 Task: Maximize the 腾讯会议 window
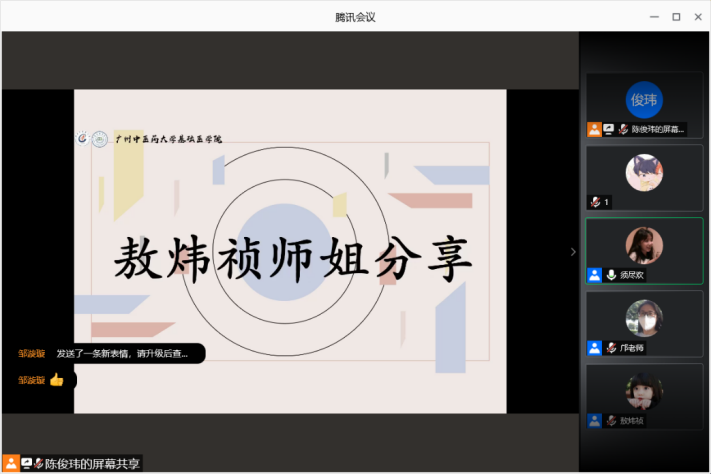coord(676,16)
